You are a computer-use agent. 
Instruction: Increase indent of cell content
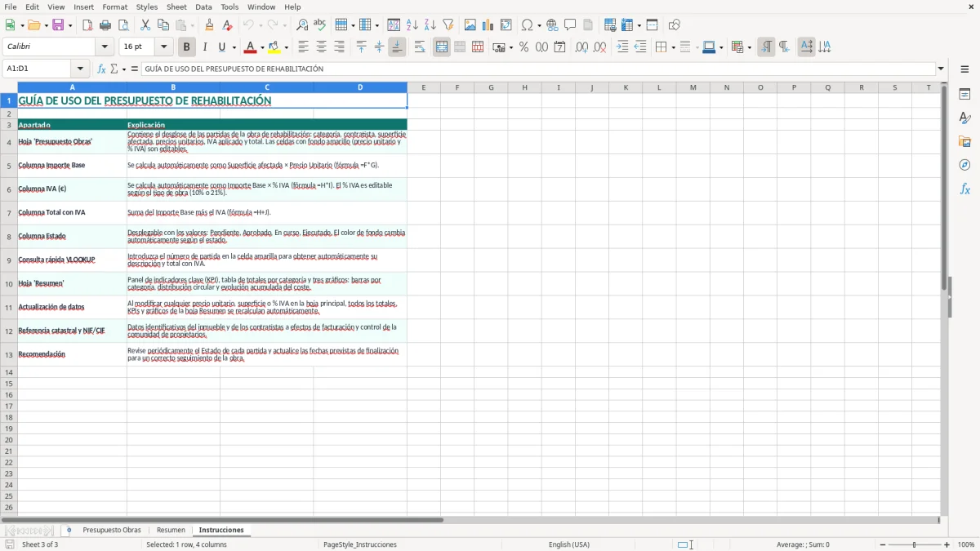[622, 47]
